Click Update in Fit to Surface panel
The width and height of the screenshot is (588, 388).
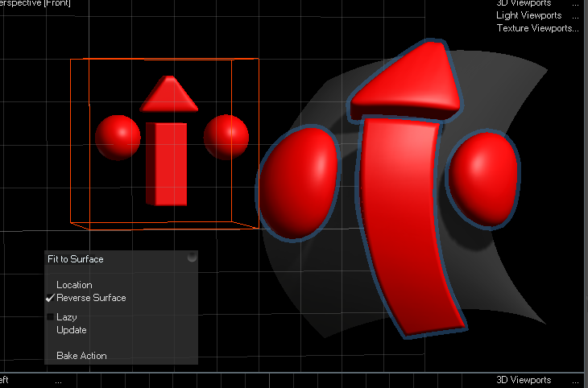coord(71,330)
